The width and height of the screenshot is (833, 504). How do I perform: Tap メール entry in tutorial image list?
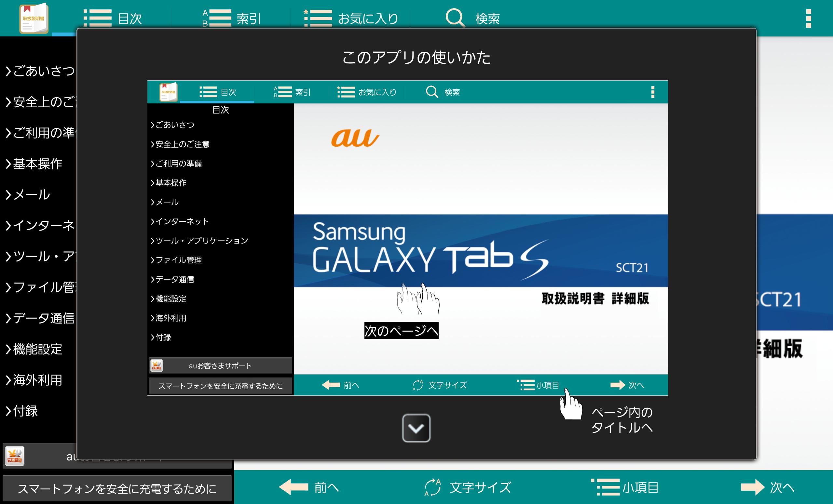point(165,202)
